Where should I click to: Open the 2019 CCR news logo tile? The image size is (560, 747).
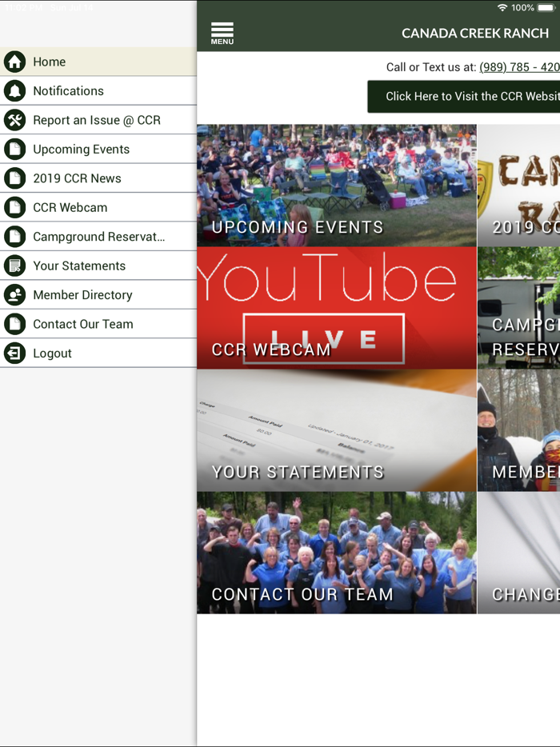click(x=519, y=186)
